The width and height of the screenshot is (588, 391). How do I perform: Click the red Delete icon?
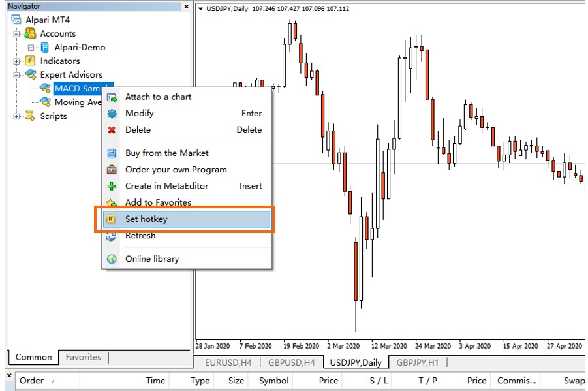pyautogui.click(x=111, y=129)
